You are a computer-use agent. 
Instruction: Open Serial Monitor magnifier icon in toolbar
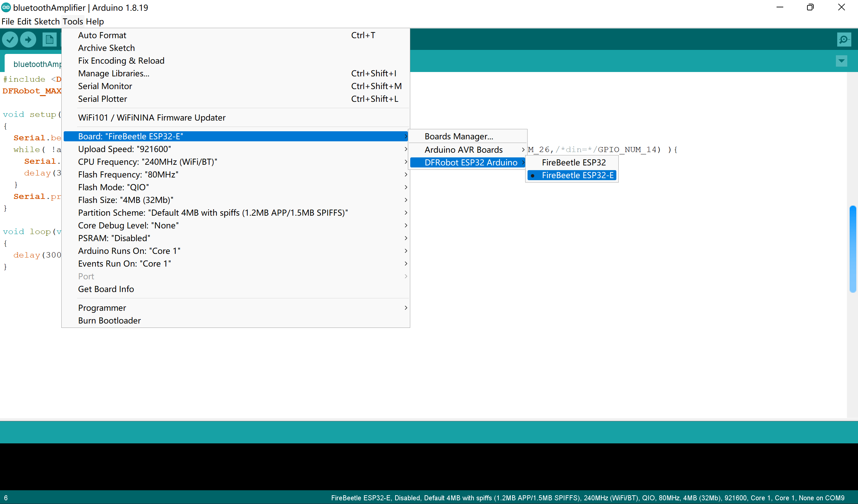[x=844, y=40]
